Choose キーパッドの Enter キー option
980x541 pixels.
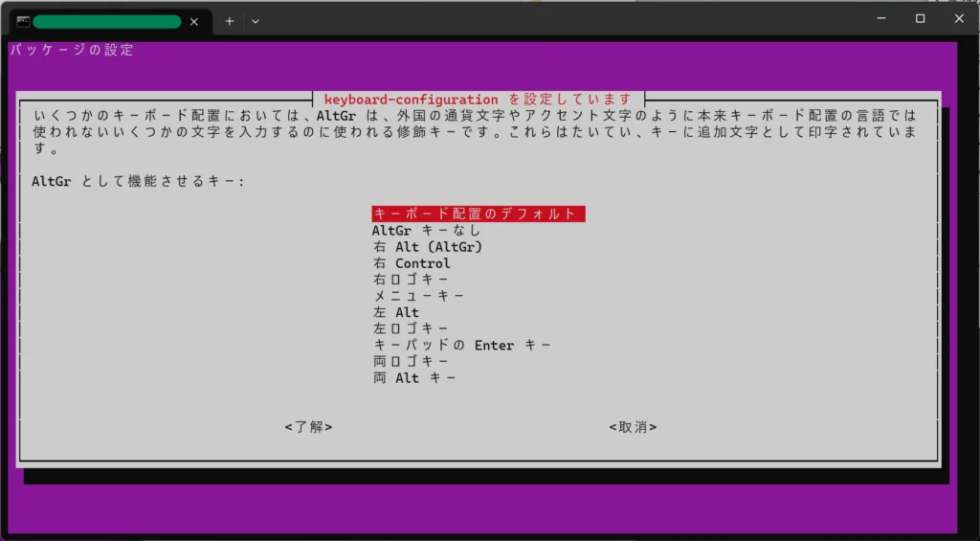pos(462,346)
